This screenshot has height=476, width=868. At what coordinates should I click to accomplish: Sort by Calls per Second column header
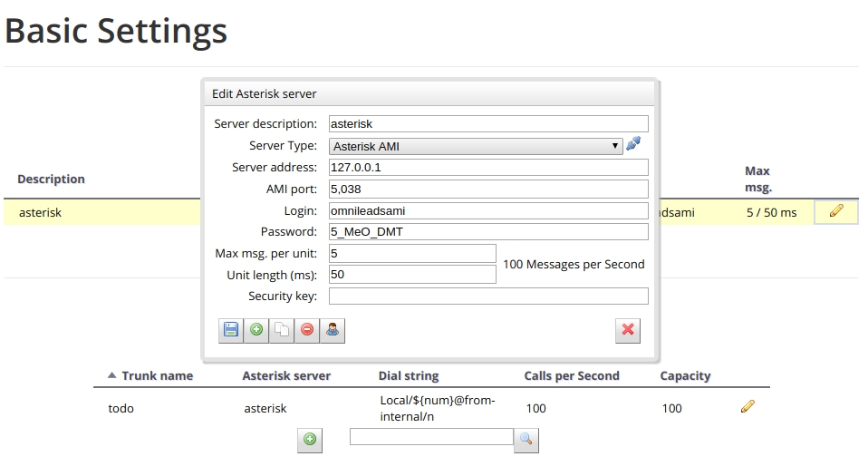(572, 375)
